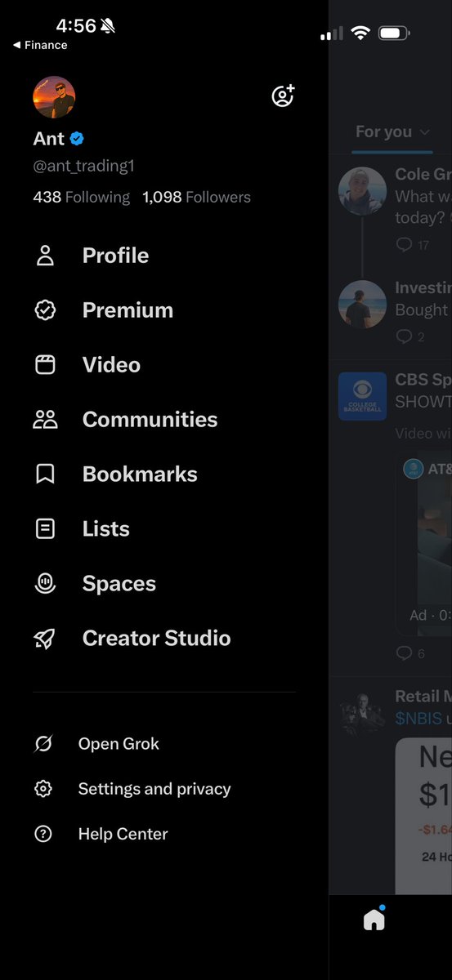Image resolution: width=452 pixels, height=980 pixels.
Task: Open the Help Center link
Action: tap(123, 834)
